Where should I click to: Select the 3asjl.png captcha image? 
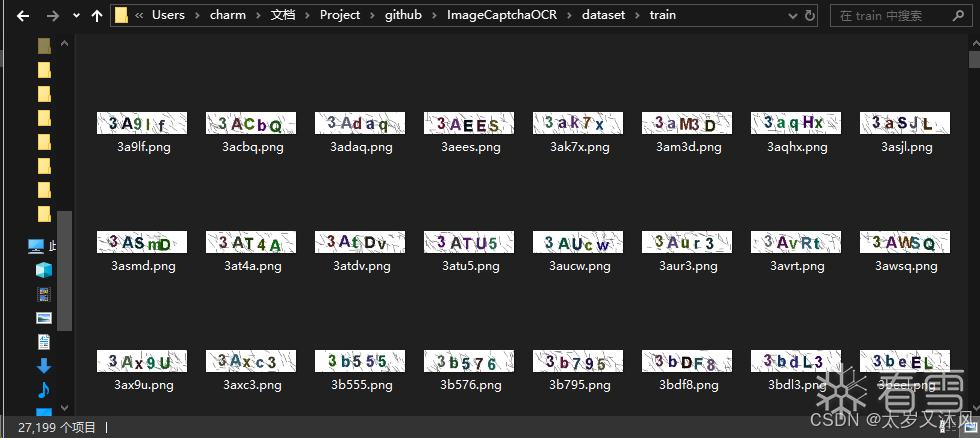(905, 123)
